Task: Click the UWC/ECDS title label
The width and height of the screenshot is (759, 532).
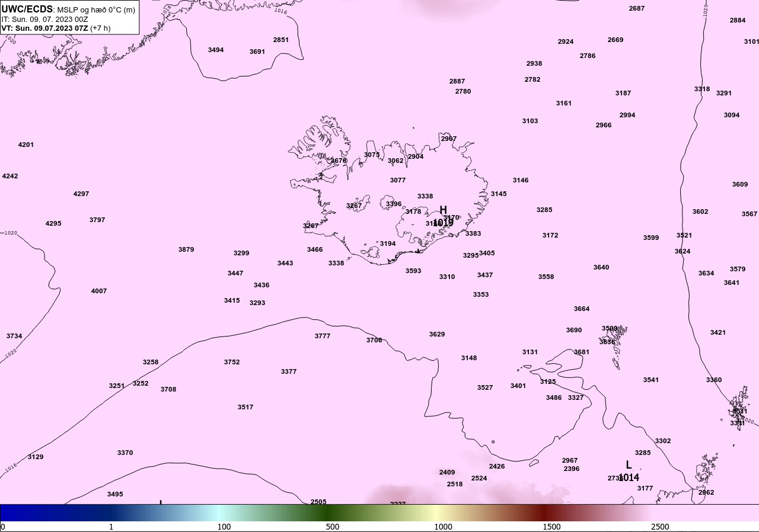Action: tap(27, 9)
